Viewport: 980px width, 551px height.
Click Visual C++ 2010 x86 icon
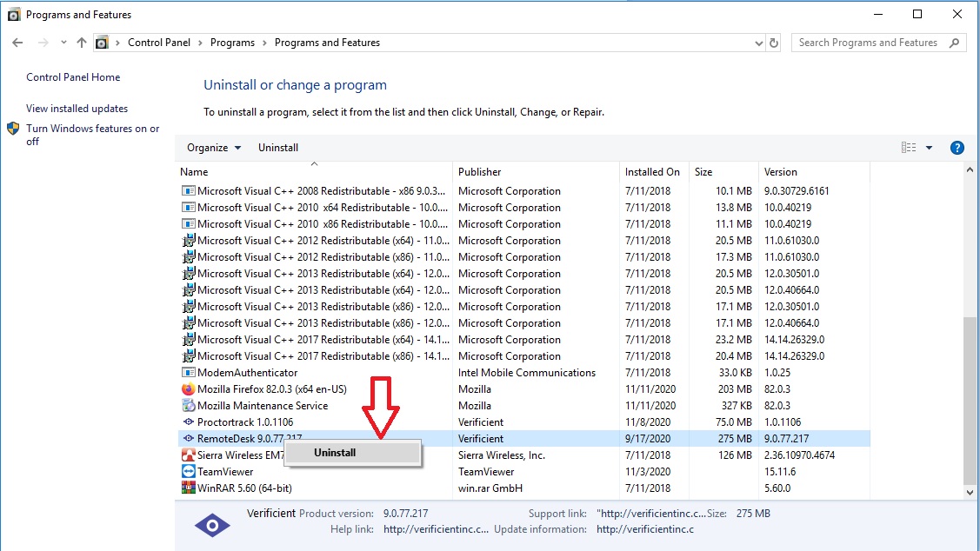pyautogui.click(x=188, y=223)
